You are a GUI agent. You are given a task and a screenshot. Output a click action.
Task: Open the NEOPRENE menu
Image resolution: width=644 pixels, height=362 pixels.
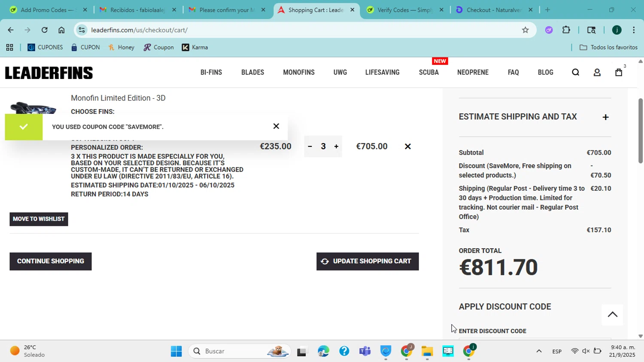point(473,73)
